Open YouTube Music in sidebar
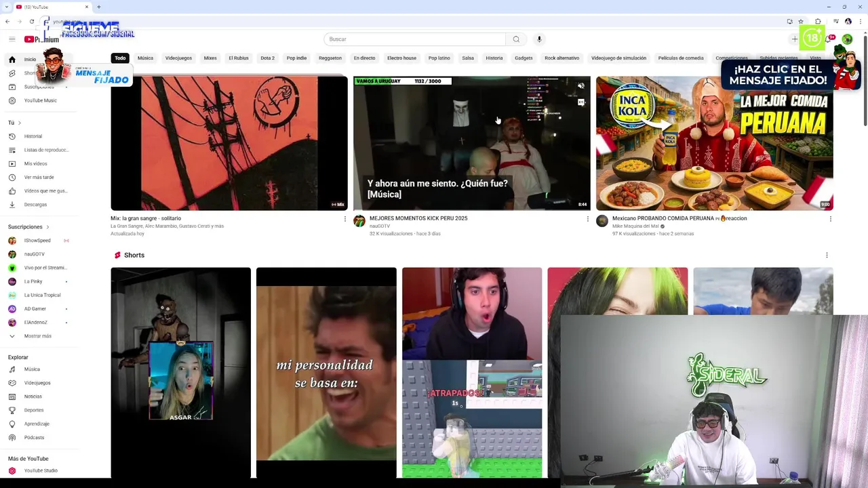Screen dimensions: 868x488 point(41,100)
